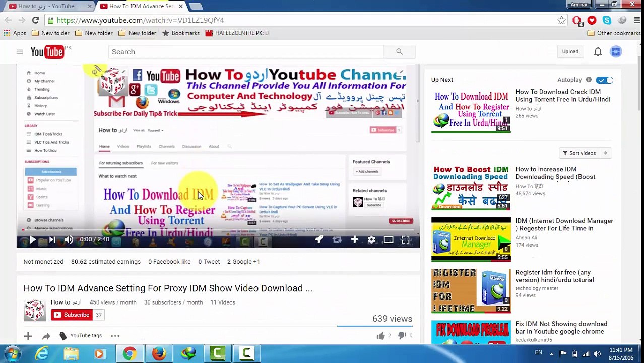Open How to Increase IDM Downloading Speed
The width and height of the screenshot is (644, 363).
click(x=555, y=173)
